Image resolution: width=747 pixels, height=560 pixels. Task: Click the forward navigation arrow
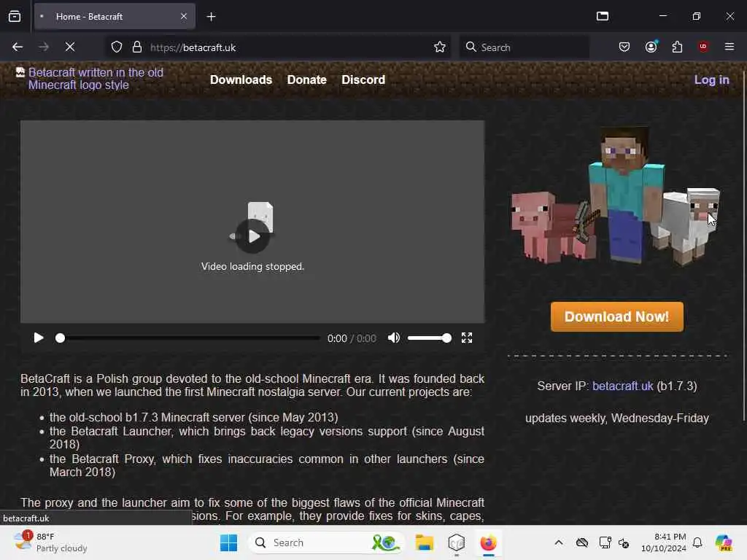point(43,47)
